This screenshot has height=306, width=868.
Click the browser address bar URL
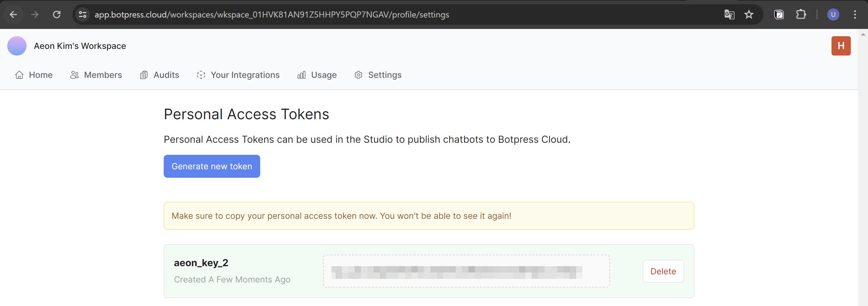(272, 14)
